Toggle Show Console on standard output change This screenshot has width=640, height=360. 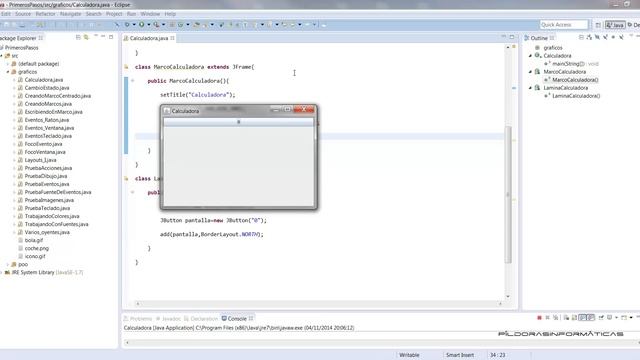pos(582,318)
